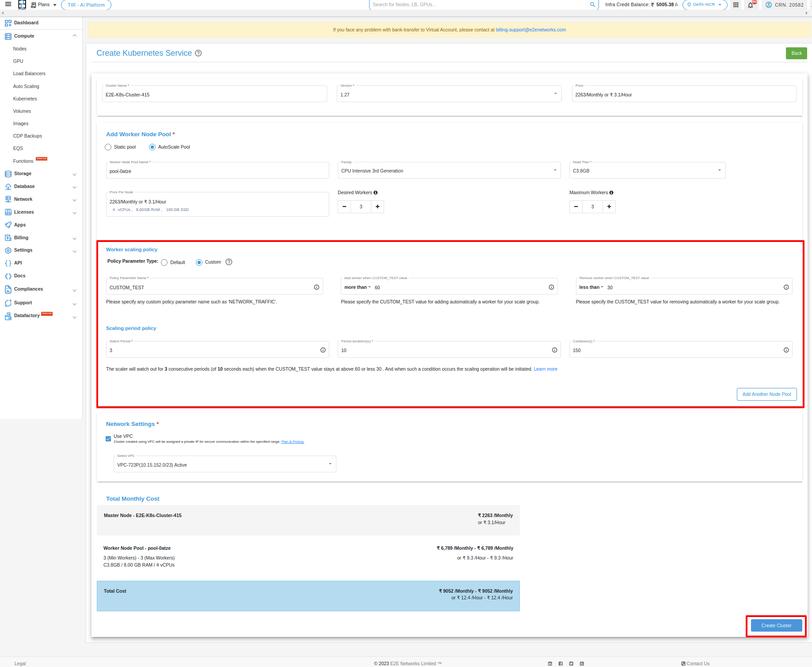Click the Cooldown info icon
Viewport: 812px width, 667px height.
pos(786,350)
